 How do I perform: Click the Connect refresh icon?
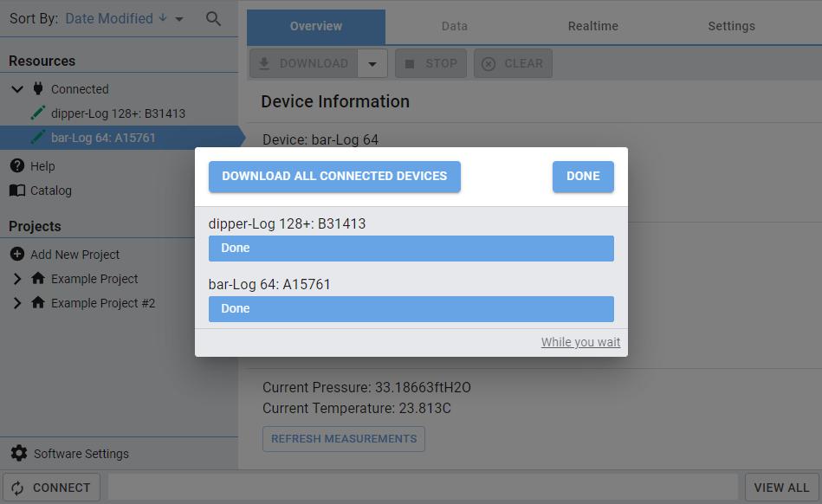17,488
